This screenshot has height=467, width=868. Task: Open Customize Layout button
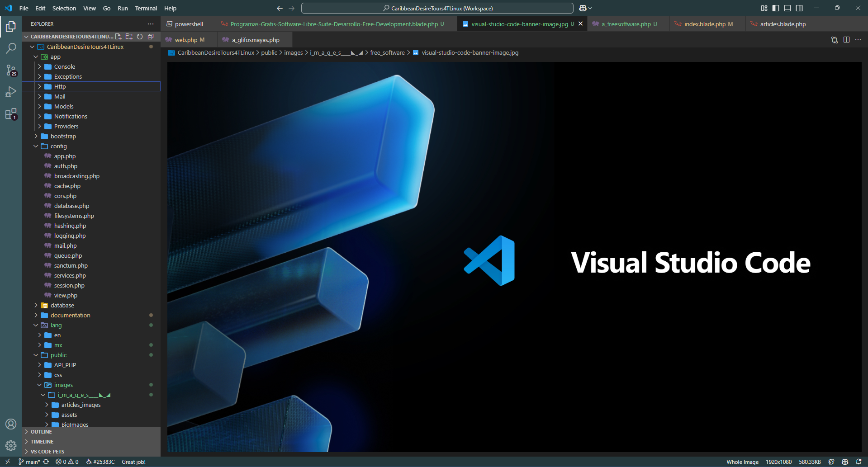click(x=764, y=8)
